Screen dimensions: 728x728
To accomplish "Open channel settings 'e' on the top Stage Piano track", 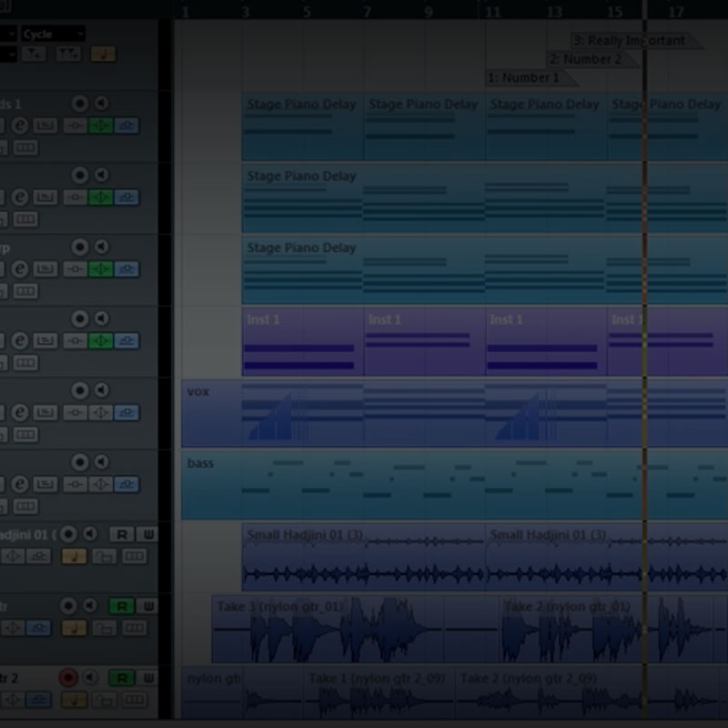I will [x=19, y=126].
